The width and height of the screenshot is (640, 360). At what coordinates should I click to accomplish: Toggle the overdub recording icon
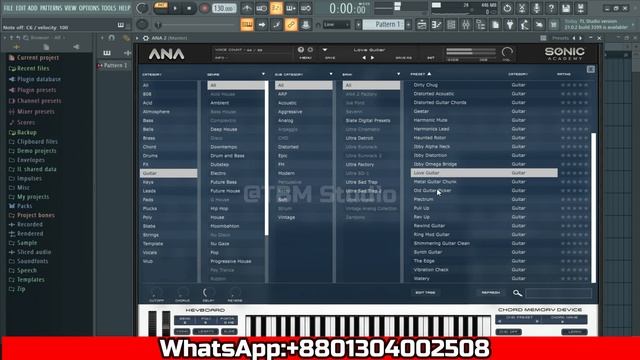pyautogui.click(x=291, y=8)
